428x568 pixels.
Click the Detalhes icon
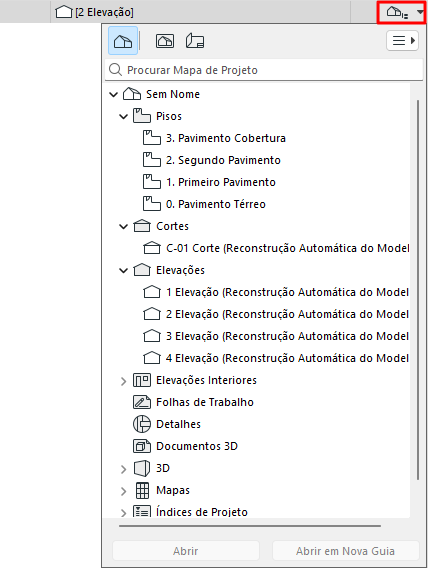(x=142, y=424)
